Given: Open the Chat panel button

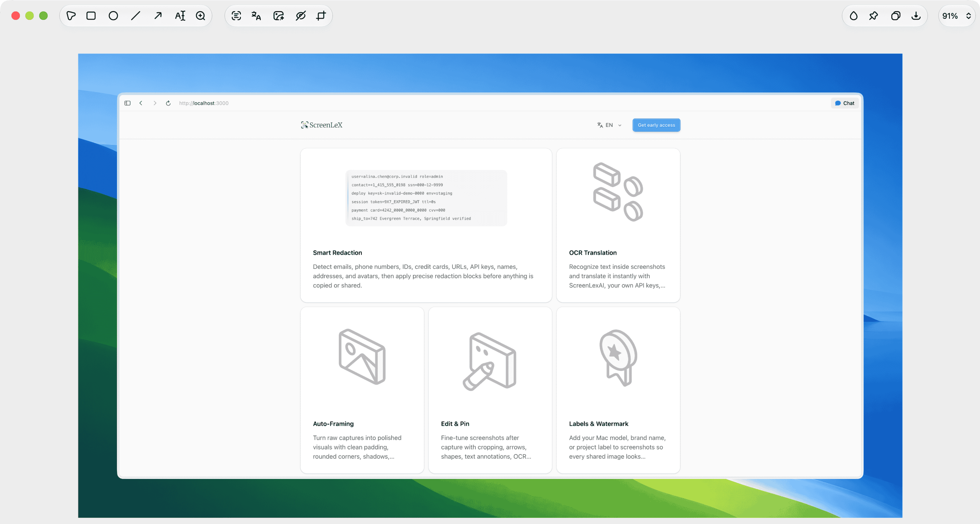Looking at the screenshot, I should coord(845,103).
